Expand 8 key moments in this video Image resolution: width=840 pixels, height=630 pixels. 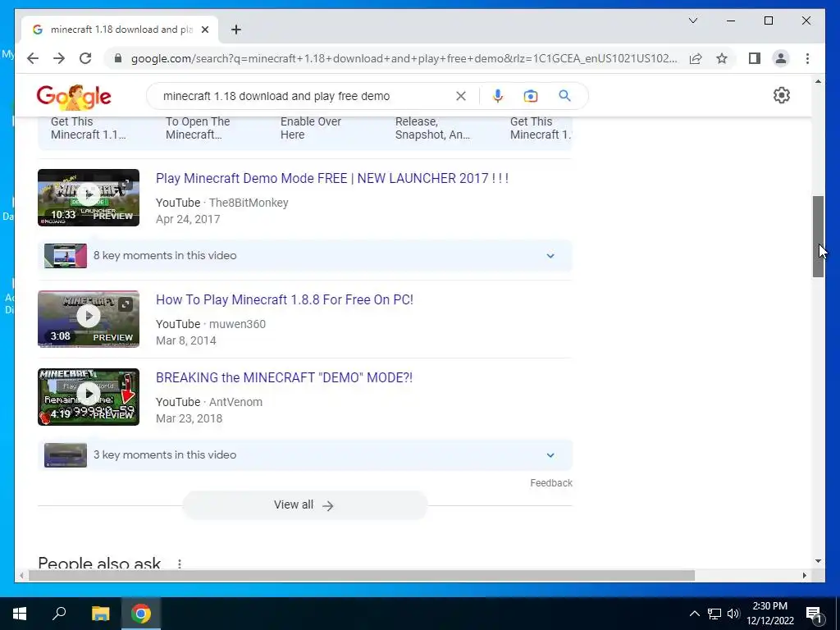click(305, 256)
